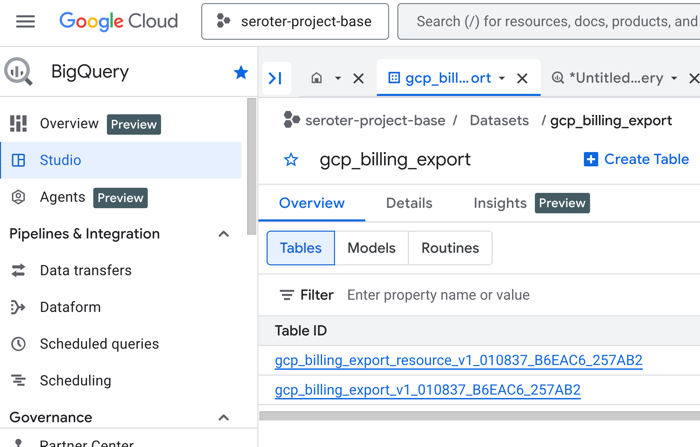The image size is (700, 447).
Task: Click the pinned star next to BigQuery
Action: (240, 72)
